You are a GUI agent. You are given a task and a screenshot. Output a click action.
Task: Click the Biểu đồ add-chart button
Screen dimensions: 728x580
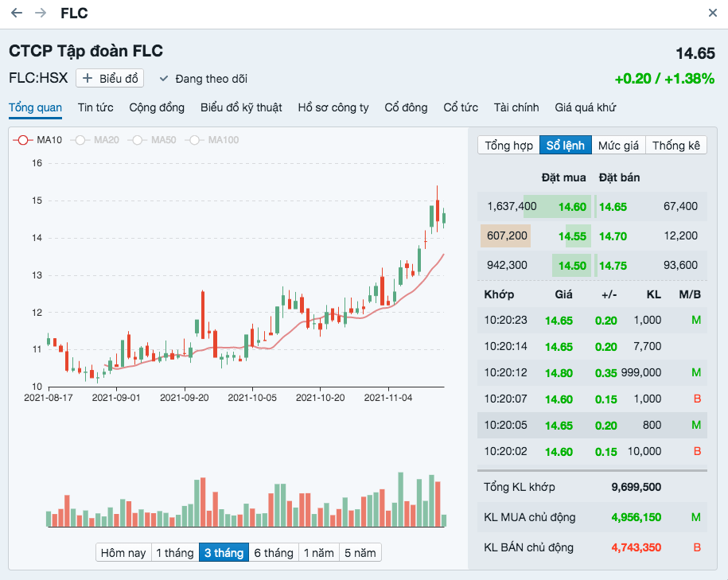pos(110,79)
